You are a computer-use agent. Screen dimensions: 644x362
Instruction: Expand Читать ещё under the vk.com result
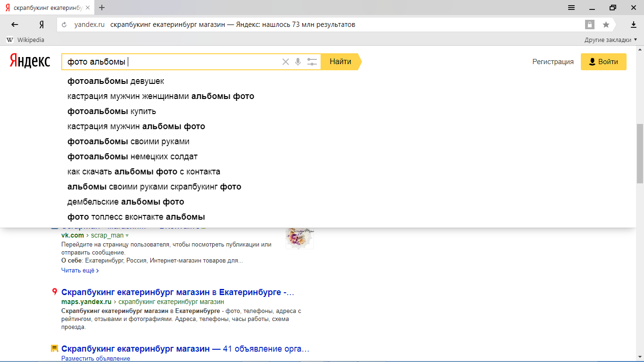click(80, 271)
